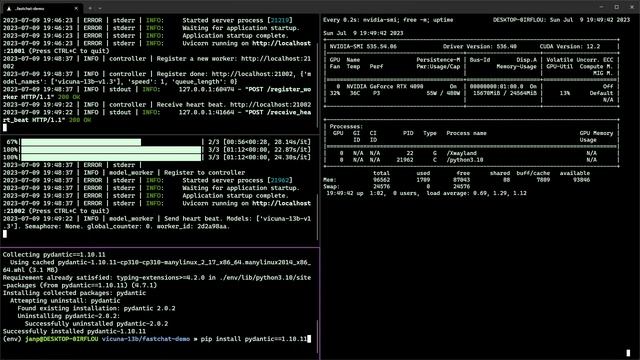Click the 'Processes:' table heading
The image size is (640, 360).
pos(346,127)
